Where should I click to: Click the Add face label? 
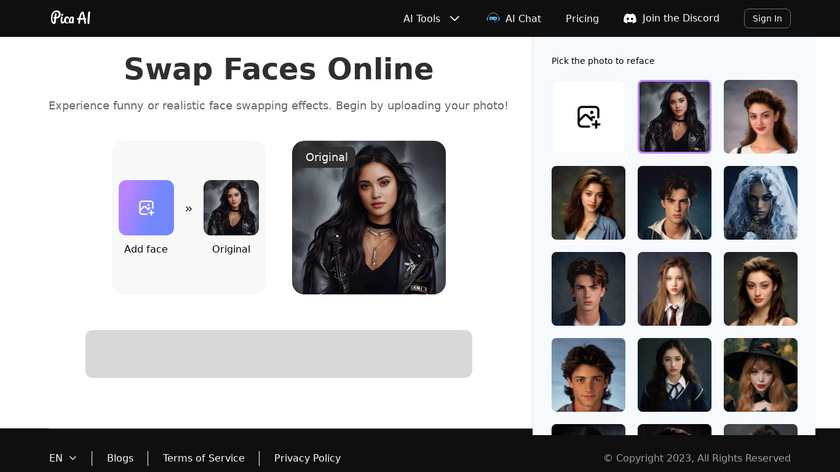point(146,249)
